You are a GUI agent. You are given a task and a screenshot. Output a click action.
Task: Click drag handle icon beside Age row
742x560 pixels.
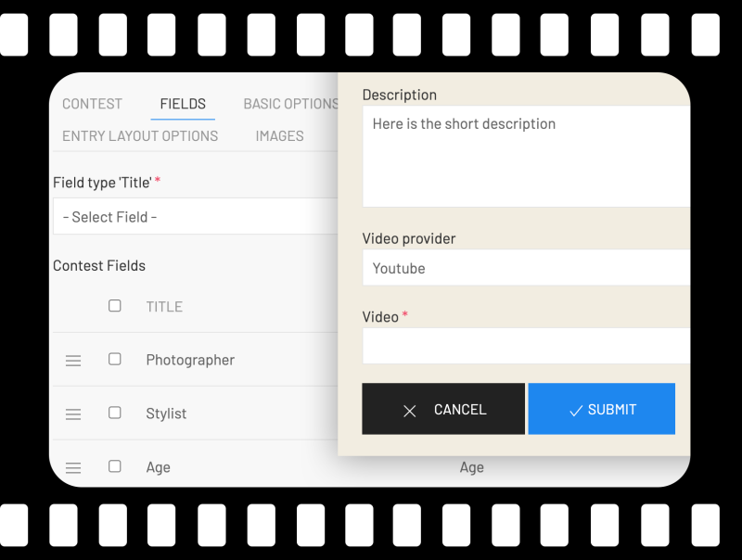point(73,468)
